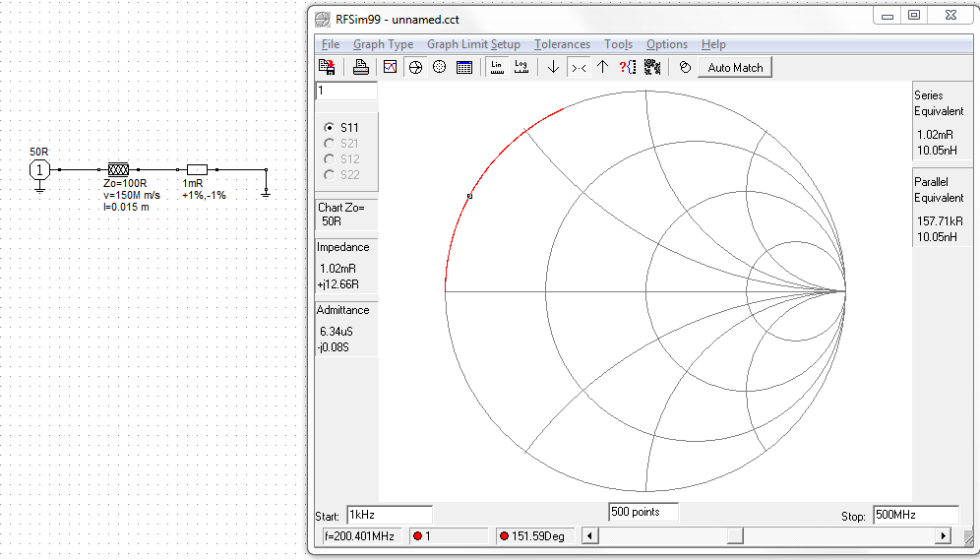Click the +j12.66R impedance value

tap(338, 284)
